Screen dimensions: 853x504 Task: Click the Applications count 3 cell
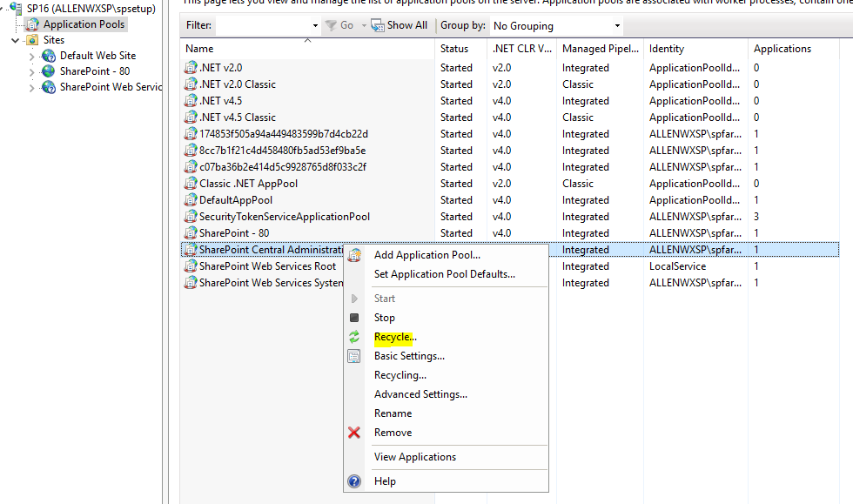pos(756,217)
